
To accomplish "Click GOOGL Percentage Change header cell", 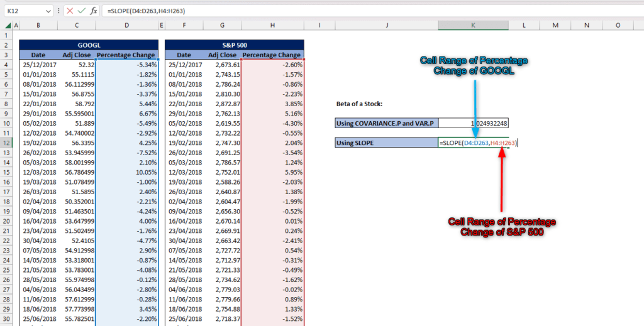I will (126, 55).
